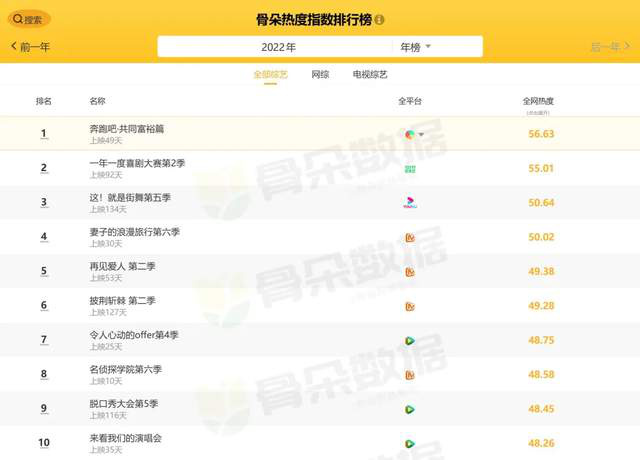The height and width of the screenshot is (460, 640).
Task: Go to previous year (前一年)
Action: tap(31, 47)
